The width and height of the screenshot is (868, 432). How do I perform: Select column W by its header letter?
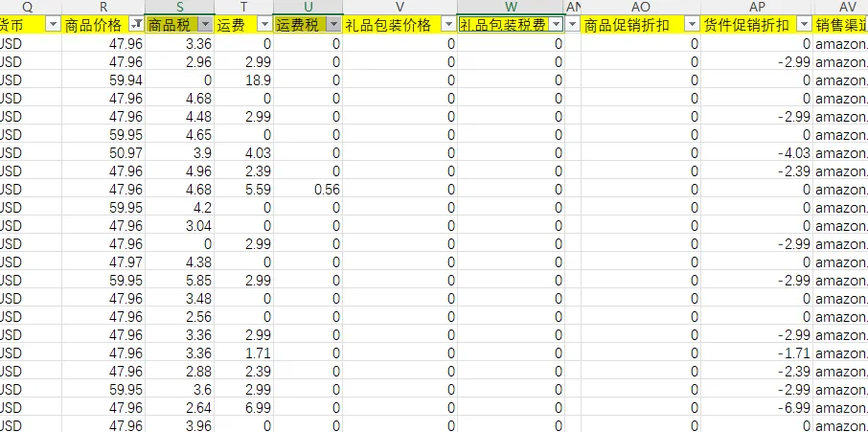[511, 7]
